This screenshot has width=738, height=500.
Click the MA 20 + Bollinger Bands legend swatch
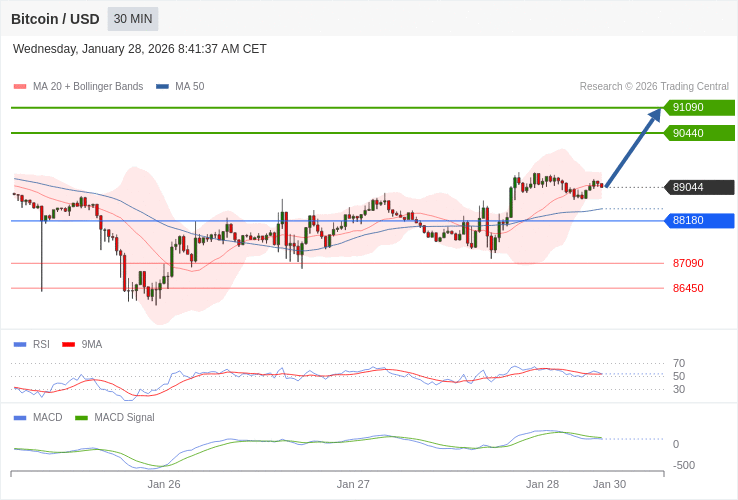click(20, 87)
